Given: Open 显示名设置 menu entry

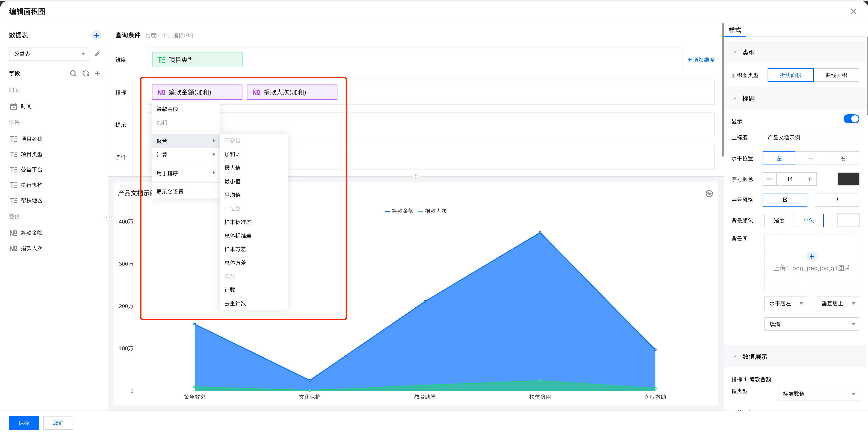Looking at the screenshot, I should pyautogui.click(x=170, y=192).
